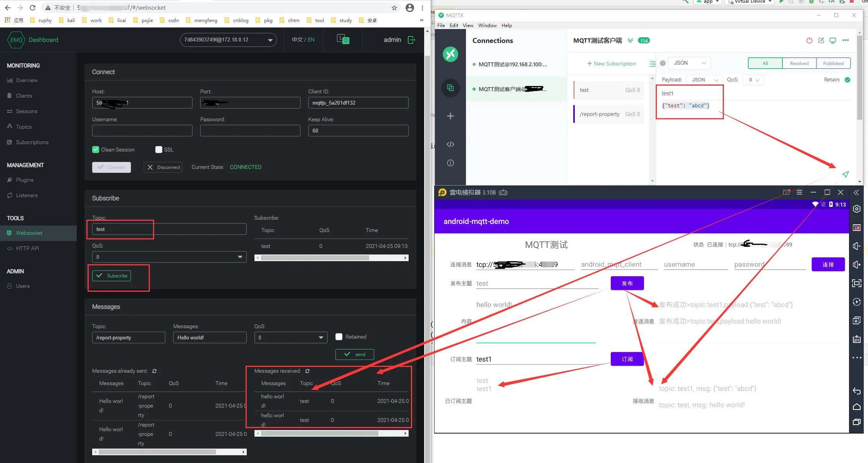Open the Subscribe QoS dropdown

169,257
